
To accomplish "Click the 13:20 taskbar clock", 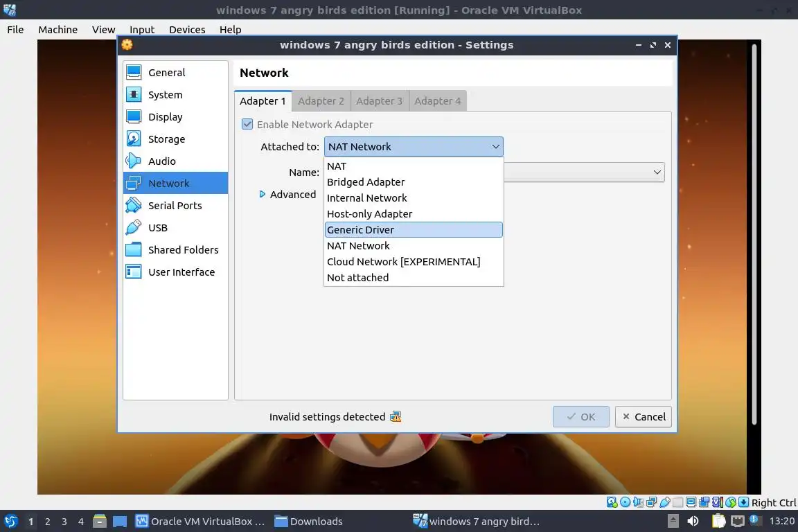I will coord(781,522).
